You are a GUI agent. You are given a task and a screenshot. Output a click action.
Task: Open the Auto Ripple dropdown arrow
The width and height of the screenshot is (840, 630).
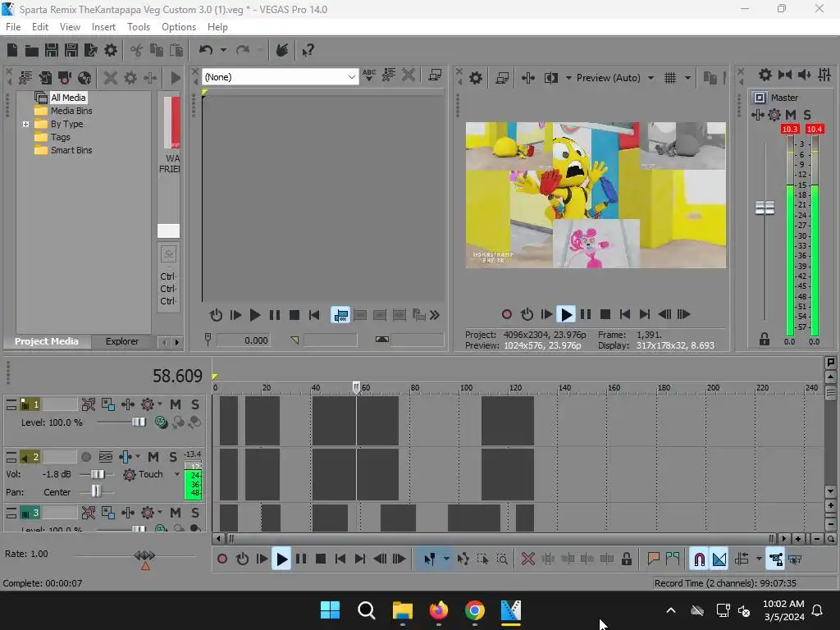point(759,559)
